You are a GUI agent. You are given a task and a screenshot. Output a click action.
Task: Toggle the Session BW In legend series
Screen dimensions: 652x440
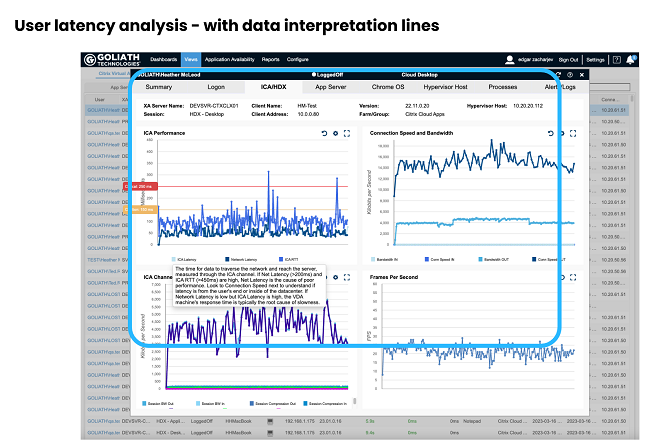click(211, 403)
